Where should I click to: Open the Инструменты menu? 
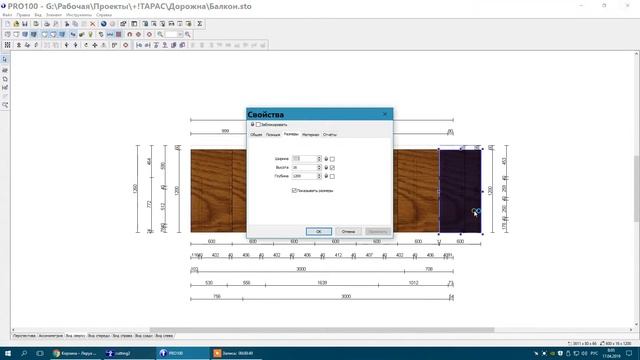79,15
